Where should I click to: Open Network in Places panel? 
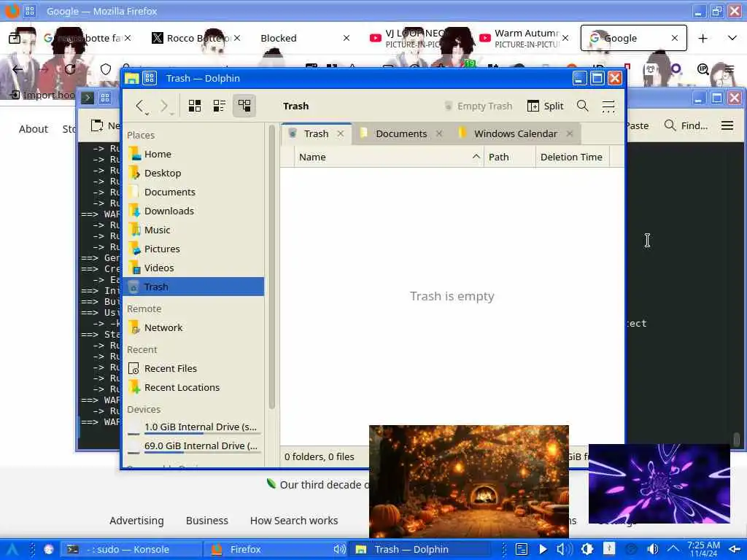[193, 327]
